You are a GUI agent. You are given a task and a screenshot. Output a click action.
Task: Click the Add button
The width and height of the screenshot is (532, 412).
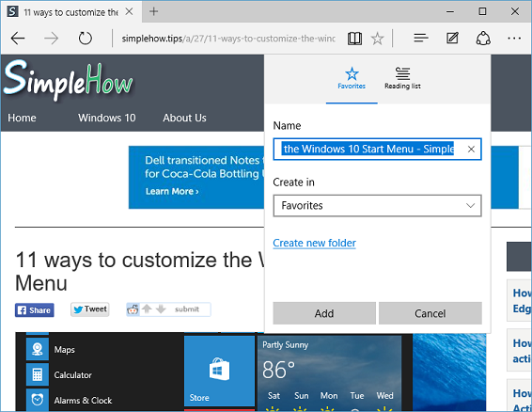[x=324, y=313]
